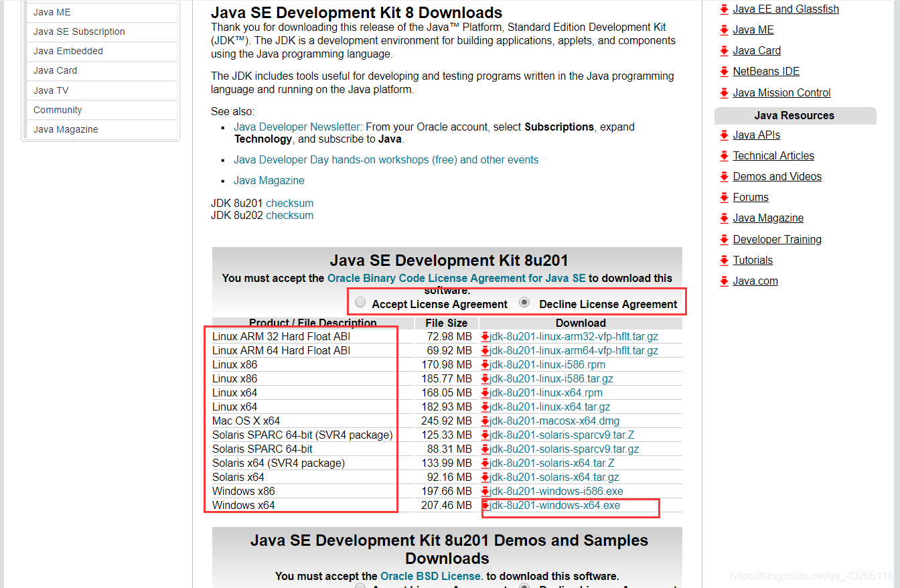
Task: Click the download icon for jdk-8u201-windows-i586.exe
Action: click(x=485, y=492)
